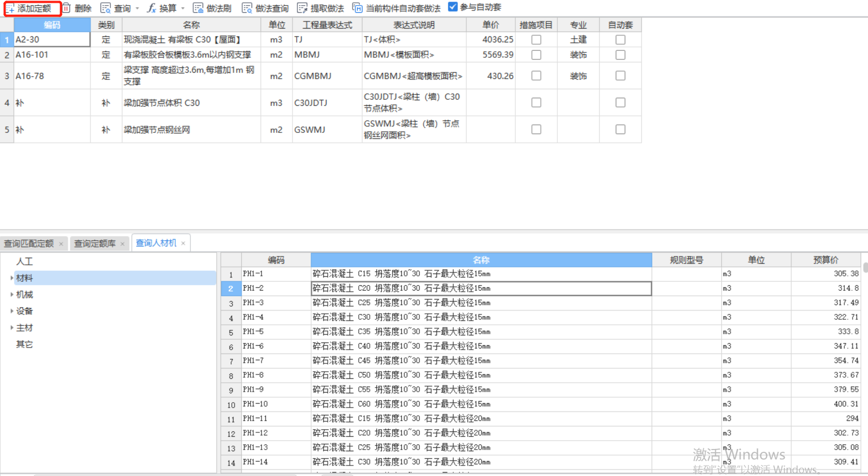Toggle the 参与自动套 checkbox

pyautogui.click(x=452, y=7)
